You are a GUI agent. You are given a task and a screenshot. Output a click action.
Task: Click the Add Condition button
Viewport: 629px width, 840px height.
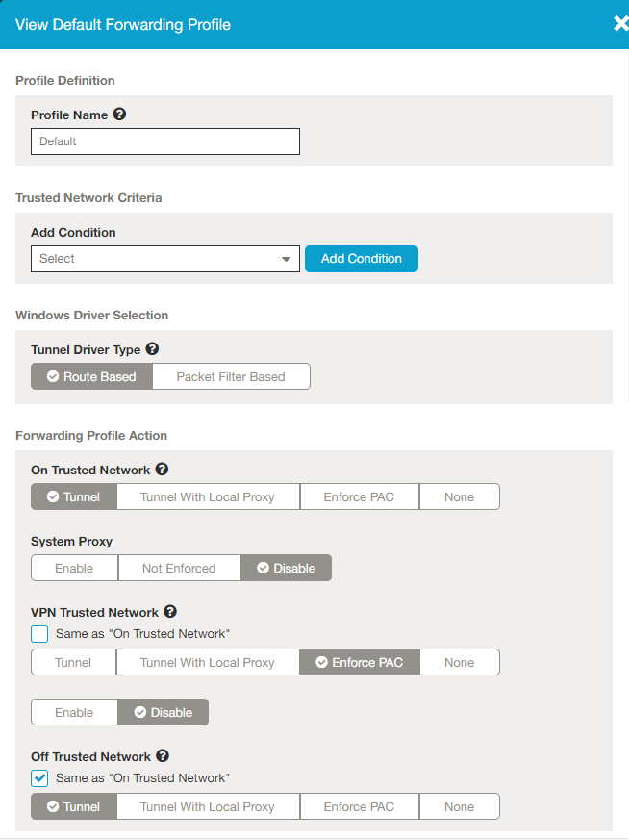[361, 259]
